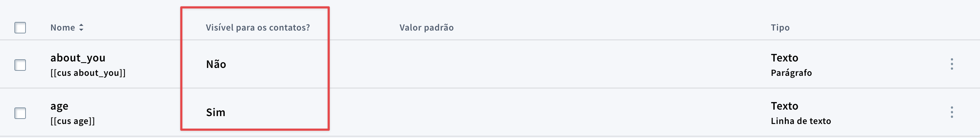Open the about_you row options menu
Viewport: 980px width, 138px height.
(x=952, y=64)
